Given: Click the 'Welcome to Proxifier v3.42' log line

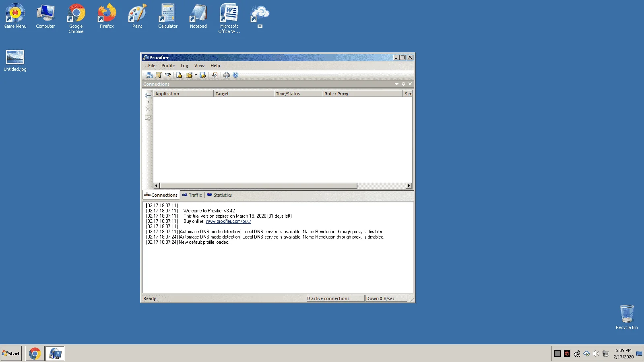Looking at the screenshot, I should click(x=209, y=211).
